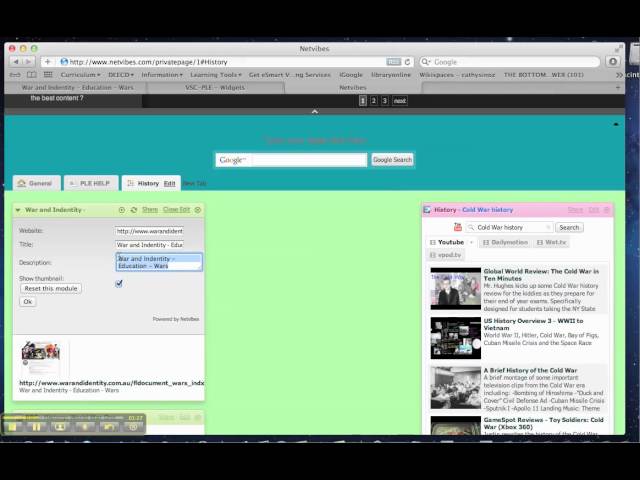Open the Learning Tools bookmarks dropdown
This screenshot has width=640, height=480.
click(x=216, y=75)
